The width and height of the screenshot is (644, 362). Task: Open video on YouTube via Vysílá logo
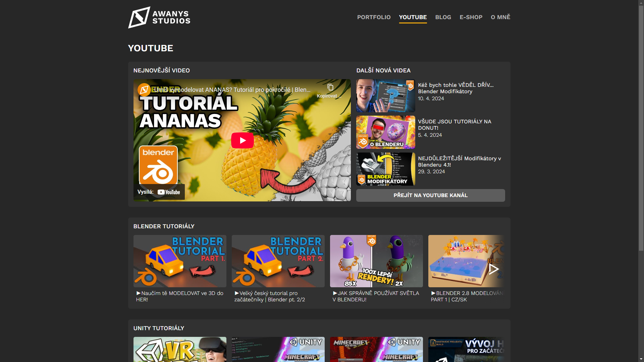[x=169, y=192]
